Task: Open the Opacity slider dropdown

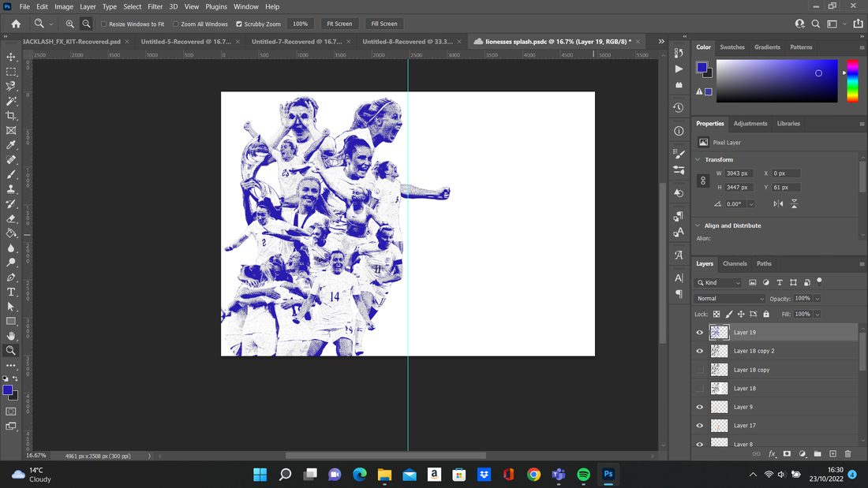Action: pyautogui.click(x=817, y=299)
